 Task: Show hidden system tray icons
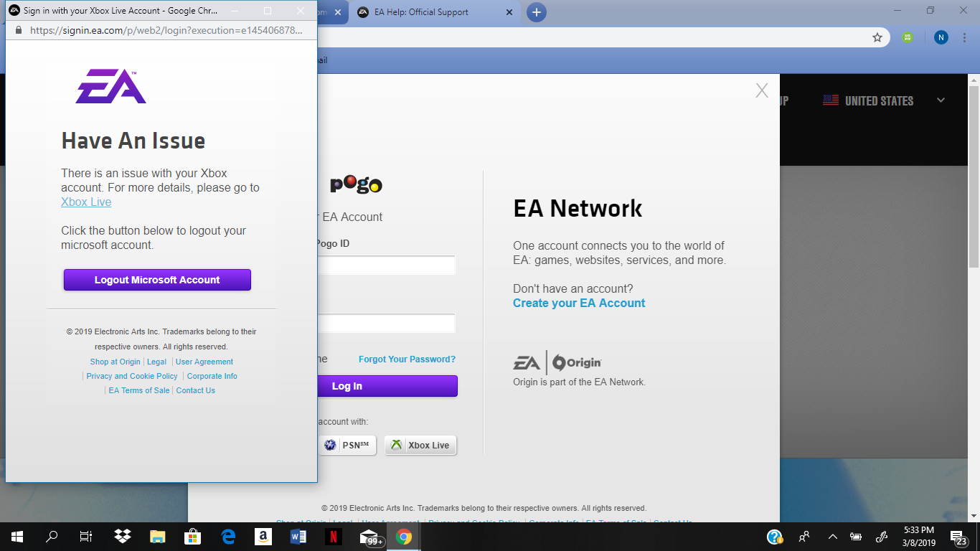point(832,537)
